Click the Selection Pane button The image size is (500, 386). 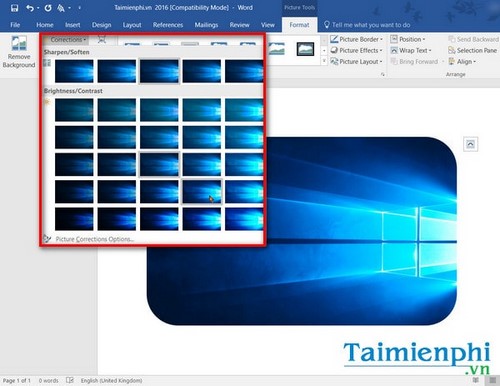[473, 50]
